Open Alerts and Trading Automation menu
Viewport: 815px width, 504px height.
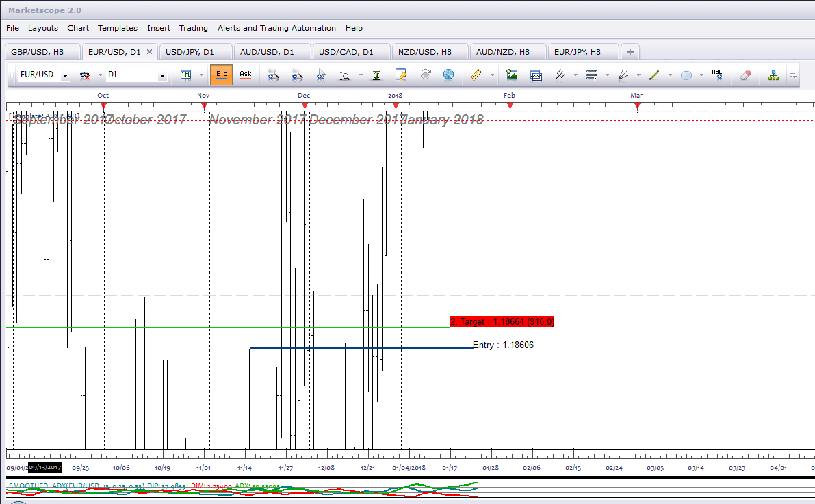click(276, 28)
